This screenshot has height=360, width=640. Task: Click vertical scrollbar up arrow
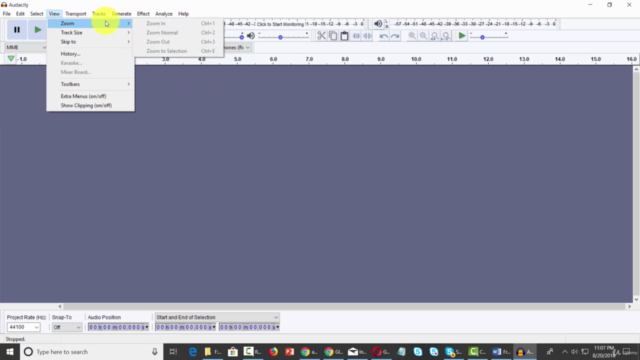coord(636,69)
